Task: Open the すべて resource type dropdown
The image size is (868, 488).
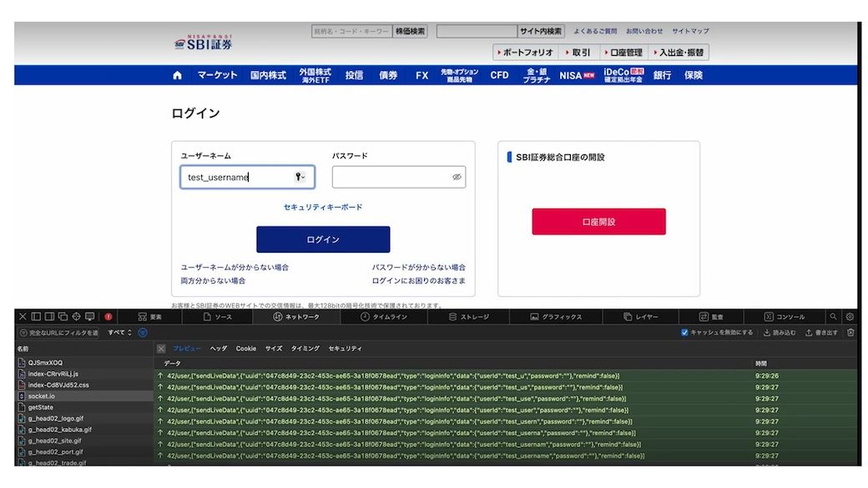Action: coord(119,333)
